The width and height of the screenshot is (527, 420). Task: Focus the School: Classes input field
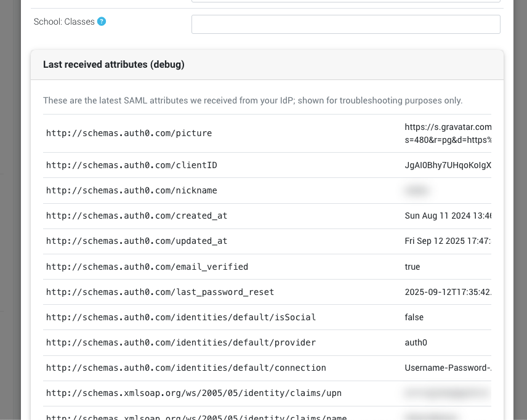pyautogui.click(x=346, y=24)
